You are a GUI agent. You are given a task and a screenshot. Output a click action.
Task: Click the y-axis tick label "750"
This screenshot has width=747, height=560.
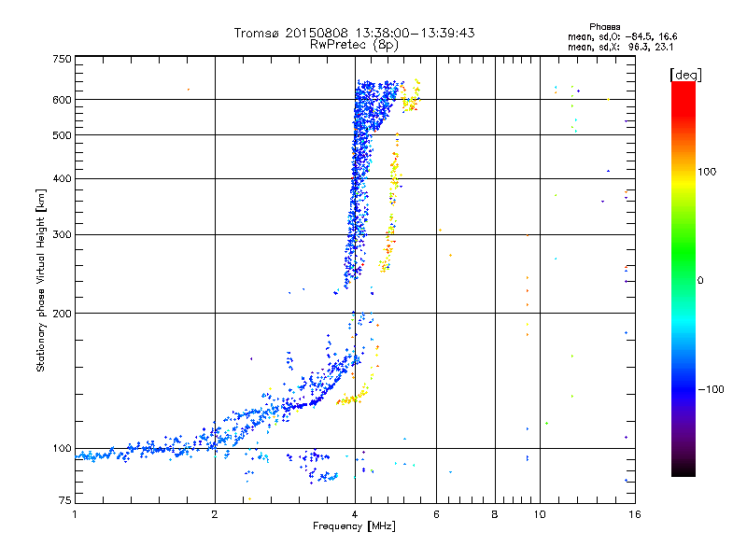click(62, 59)
